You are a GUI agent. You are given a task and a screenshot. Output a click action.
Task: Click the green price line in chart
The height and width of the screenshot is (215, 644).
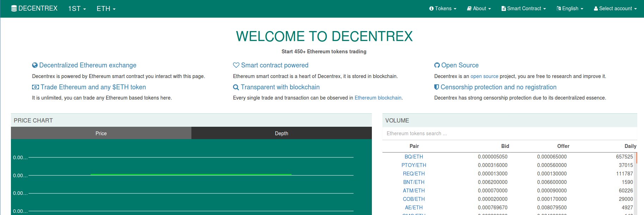pyautogui.click(x=191, y=174)
